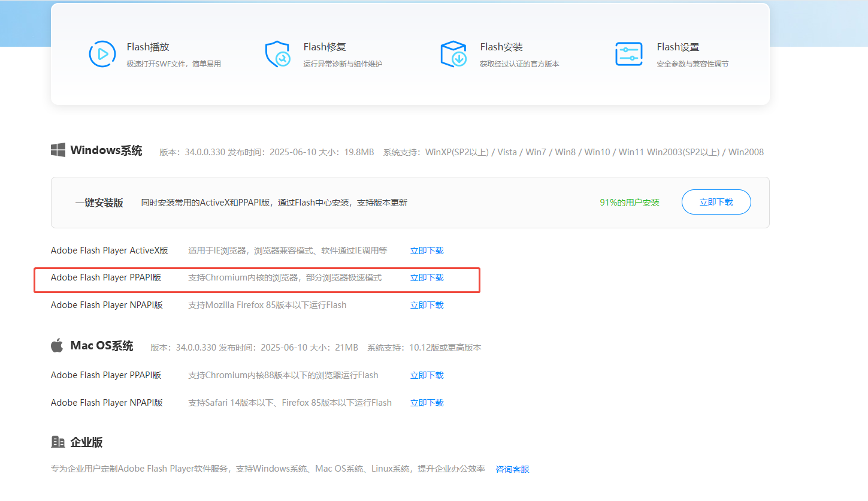Click the building icon beside 企业版

pos(58,442)
